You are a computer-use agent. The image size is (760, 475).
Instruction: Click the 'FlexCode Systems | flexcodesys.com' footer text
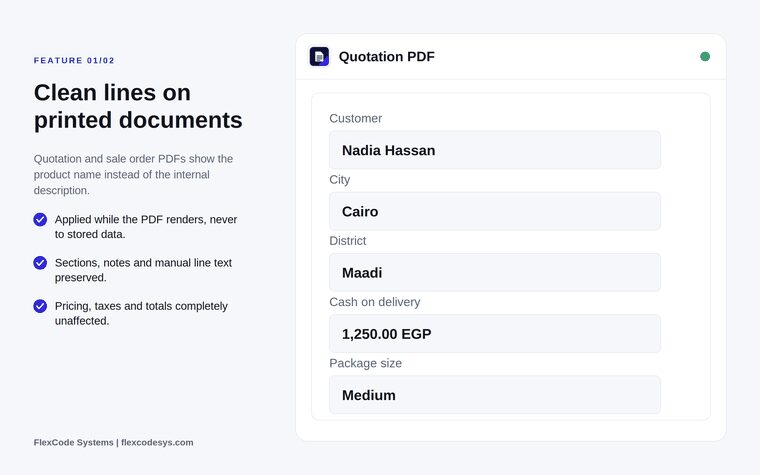point(113,443)
